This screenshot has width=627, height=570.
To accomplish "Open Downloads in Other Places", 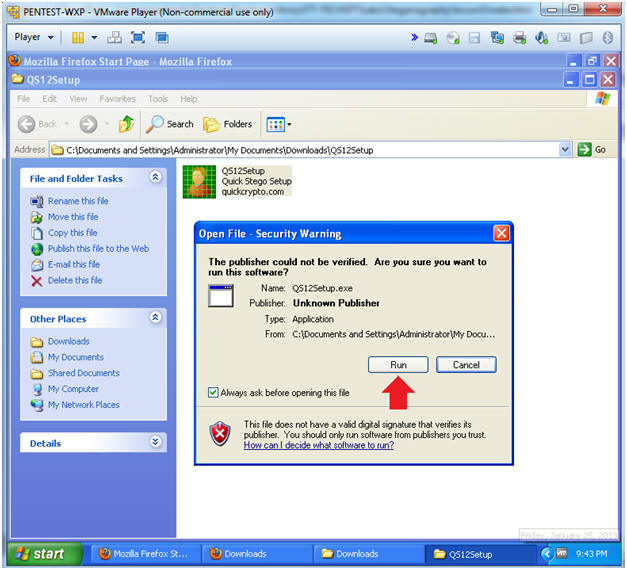I will (68, 341).
